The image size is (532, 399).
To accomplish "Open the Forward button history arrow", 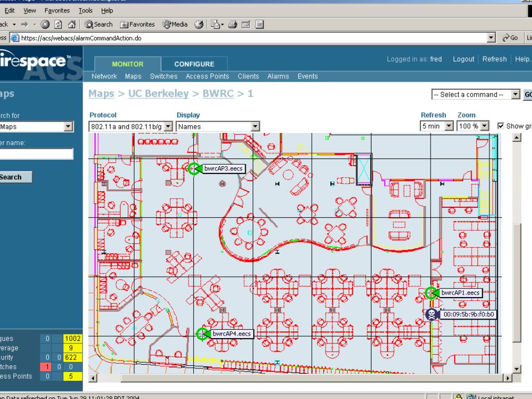I will [34, 24].
